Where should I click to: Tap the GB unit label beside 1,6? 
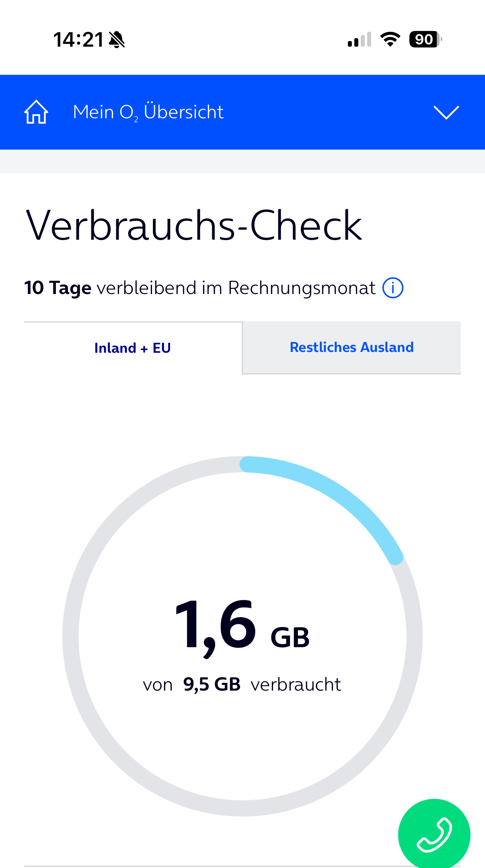click(290, 638)
